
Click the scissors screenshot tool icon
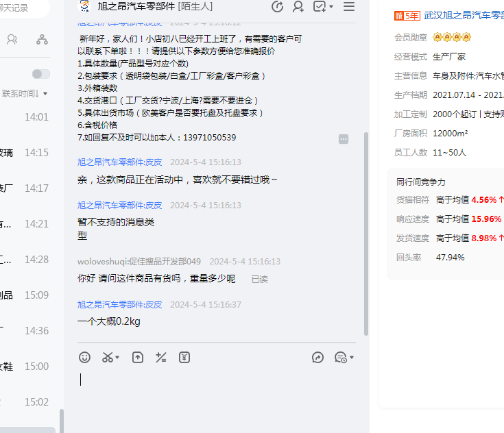(x=107, y=357)
